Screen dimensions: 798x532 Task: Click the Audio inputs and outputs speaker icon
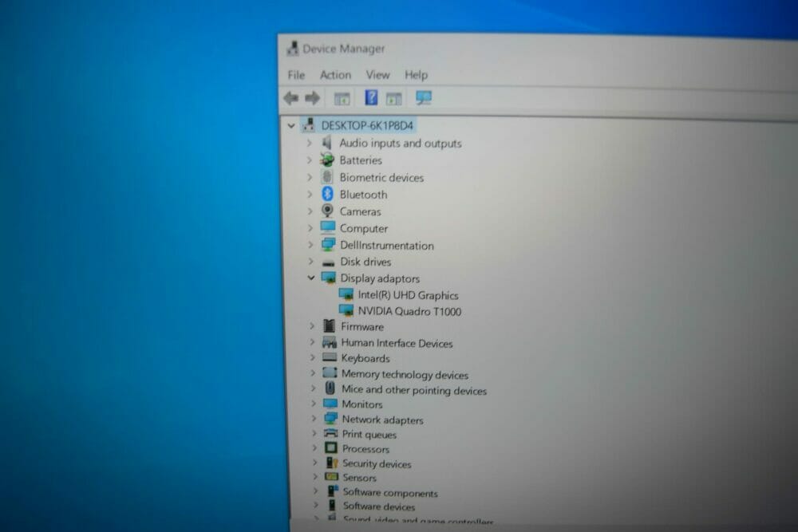point(327,143)
